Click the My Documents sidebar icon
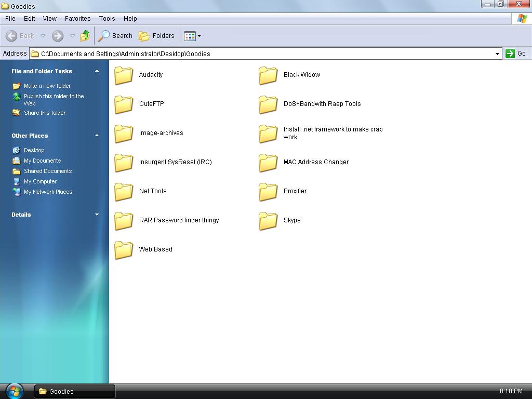The width and height of the screenshot is (532, 399). (16, 161)
